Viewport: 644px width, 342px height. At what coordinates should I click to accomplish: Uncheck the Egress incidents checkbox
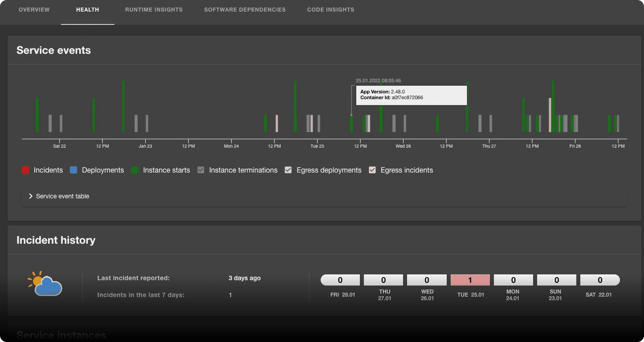[372, 170]
